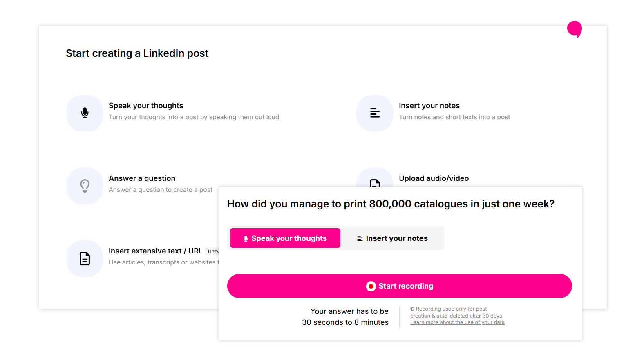
Task: Switch to the pink Speak your thoughts tab
Action: coord(285,238)
